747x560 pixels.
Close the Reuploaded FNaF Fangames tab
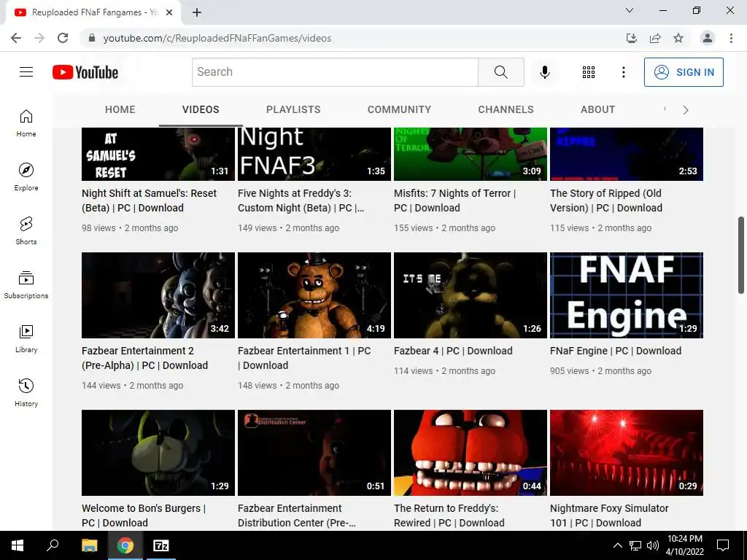pos(169,13)
